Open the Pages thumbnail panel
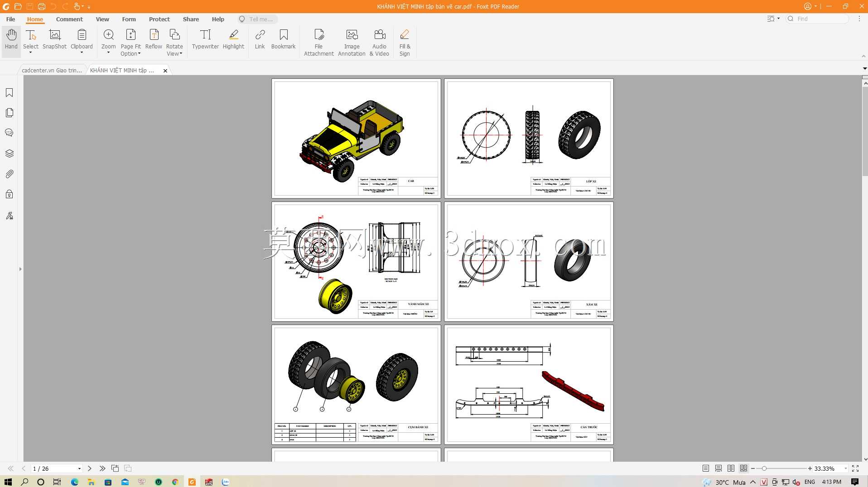868x487 pixels. pyautogui.click(x=9, y=113)
